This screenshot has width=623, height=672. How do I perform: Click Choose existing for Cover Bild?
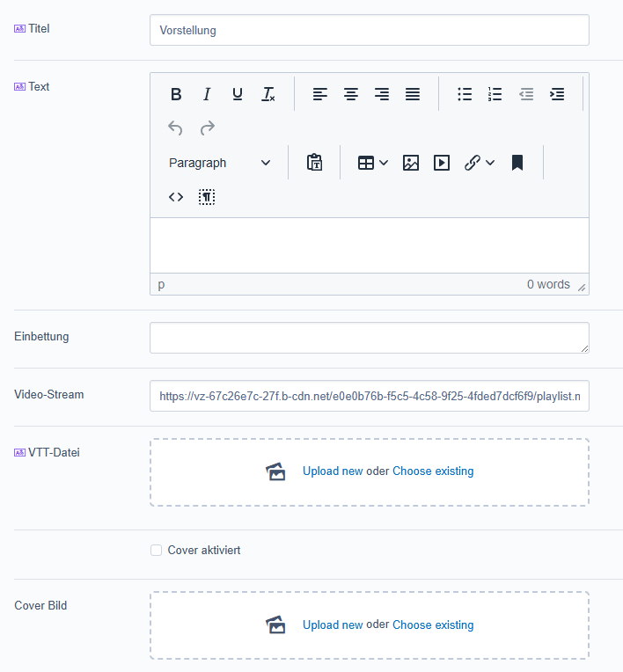(433, 625)
